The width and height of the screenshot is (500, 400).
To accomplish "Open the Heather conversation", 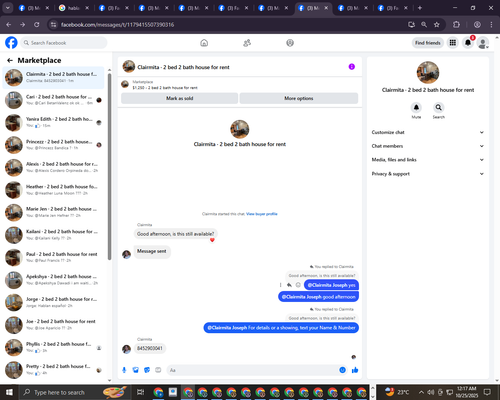I will click(x=53, y=190).
